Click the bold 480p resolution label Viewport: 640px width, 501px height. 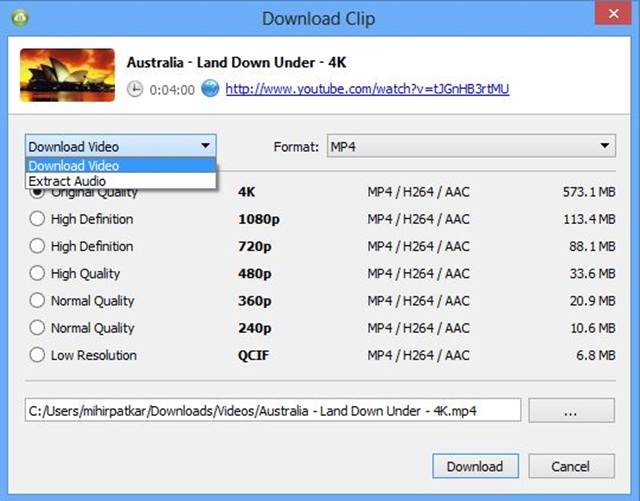255,274
